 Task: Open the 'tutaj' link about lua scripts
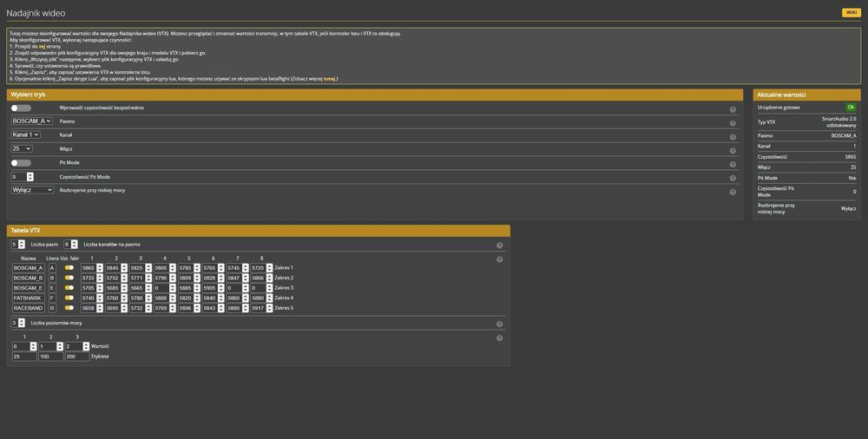329,79
